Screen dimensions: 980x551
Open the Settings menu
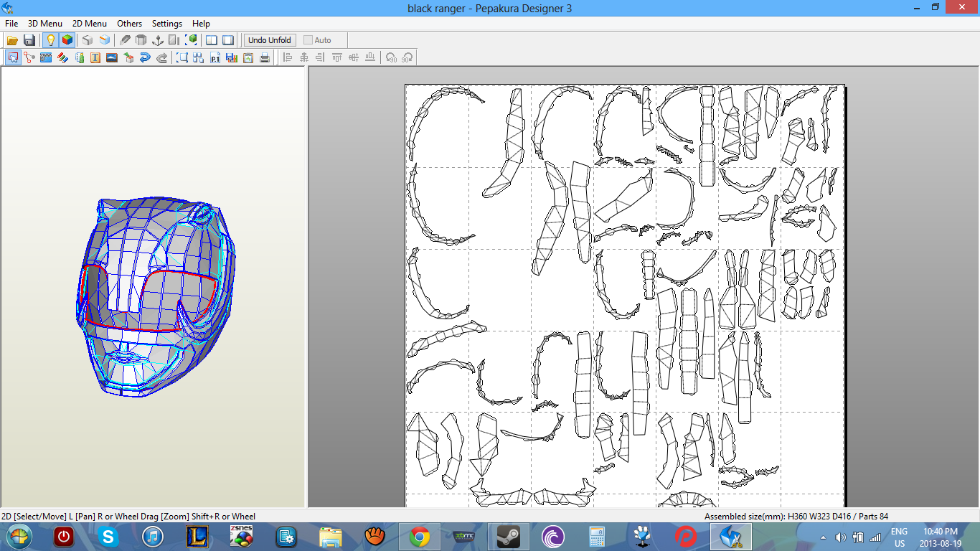pyautogui.click(x=167, y=24)
